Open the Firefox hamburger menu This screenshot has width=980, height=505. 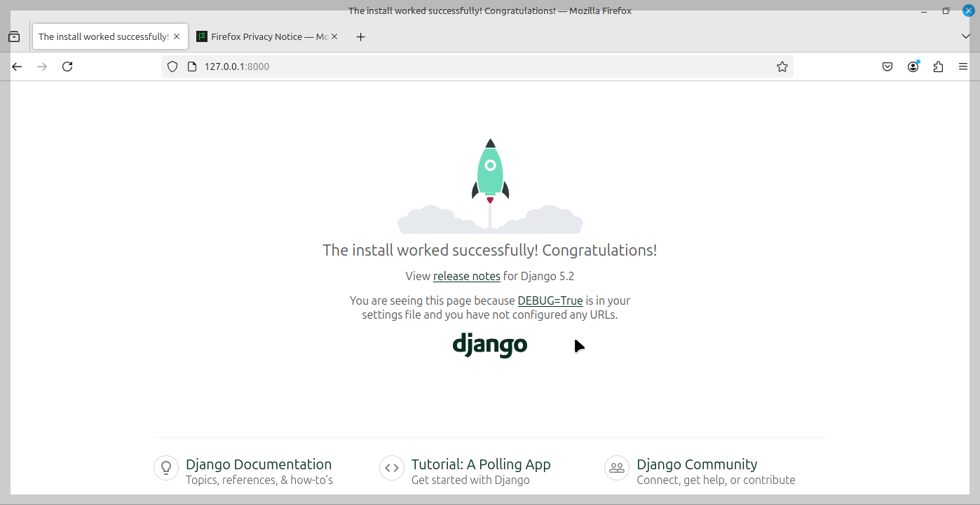(x=963, y=67)
